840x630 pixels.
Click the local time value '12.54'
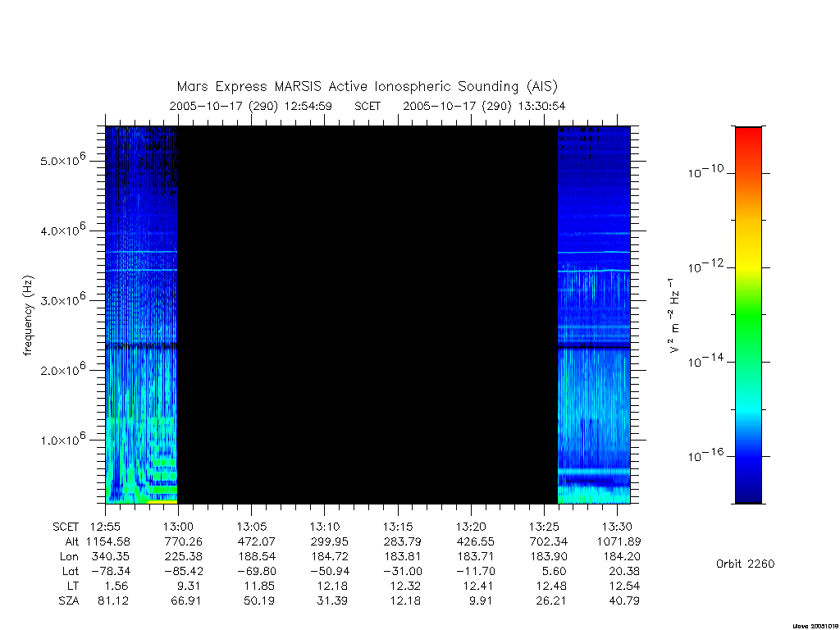point(624,586)
